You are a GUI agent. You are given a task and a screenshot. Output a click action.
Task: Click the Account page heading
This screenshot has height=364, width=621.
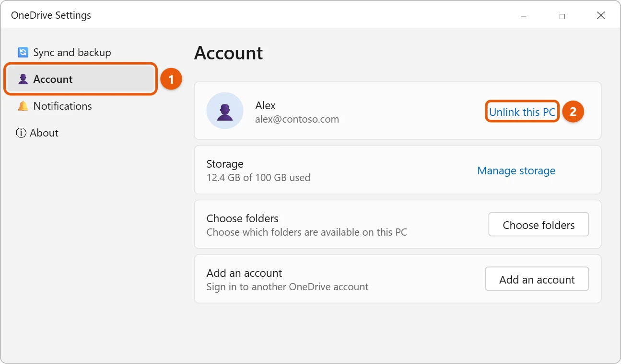(x=229, y=53)
